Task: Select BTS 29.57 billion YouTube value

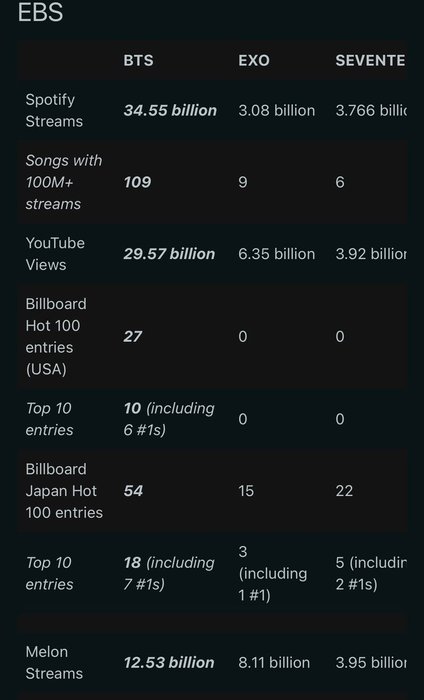Action: tap(169, 254)
